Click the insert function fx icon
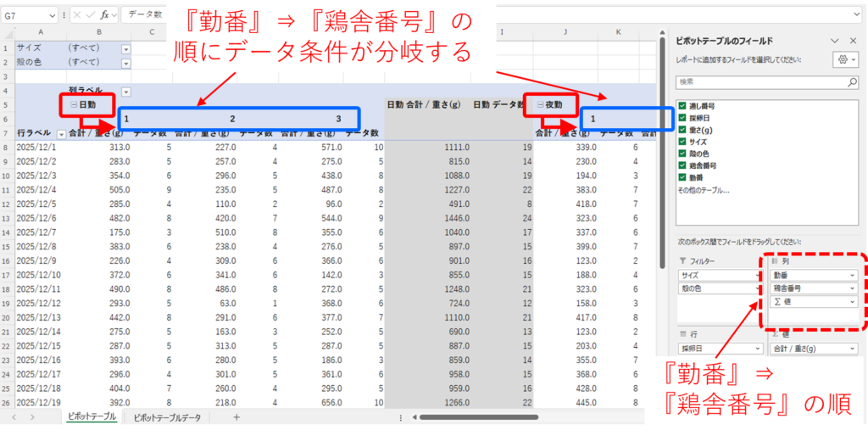 (104, 15)
